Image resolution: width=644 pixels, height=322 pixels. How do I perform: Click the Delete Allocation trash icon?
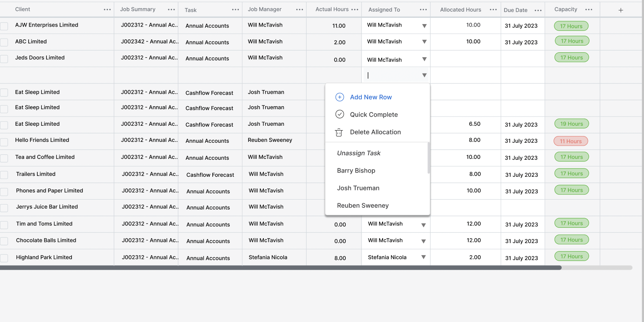pos(339,132)
